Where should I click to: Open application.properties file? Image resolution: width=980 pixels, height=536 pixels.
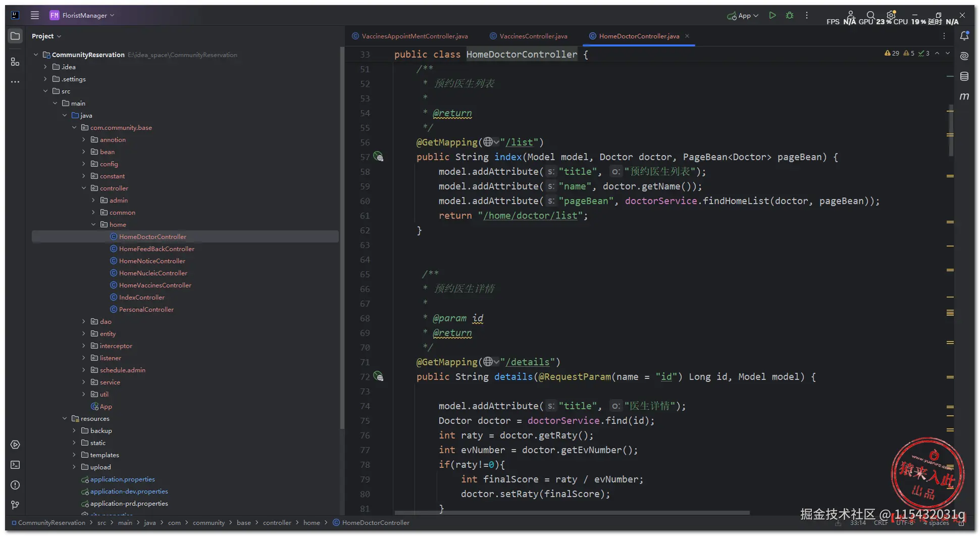(x=123, y=479)
